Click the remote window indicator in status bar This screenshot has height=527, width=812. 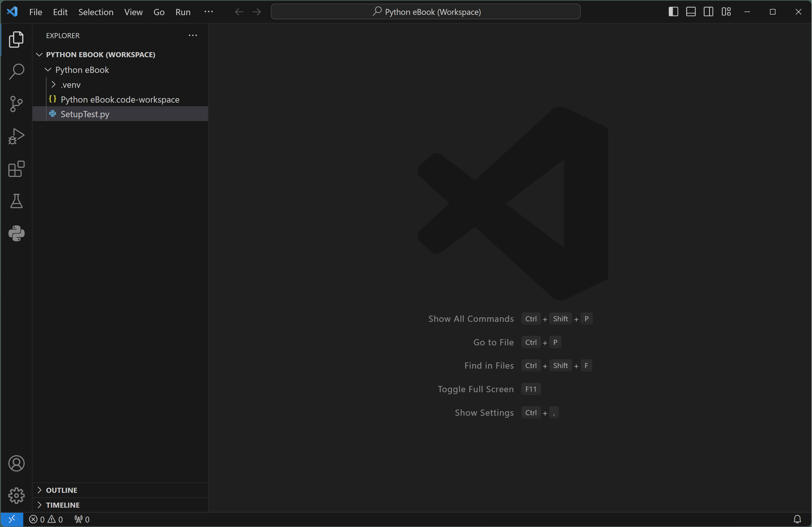tap(11, 519)
